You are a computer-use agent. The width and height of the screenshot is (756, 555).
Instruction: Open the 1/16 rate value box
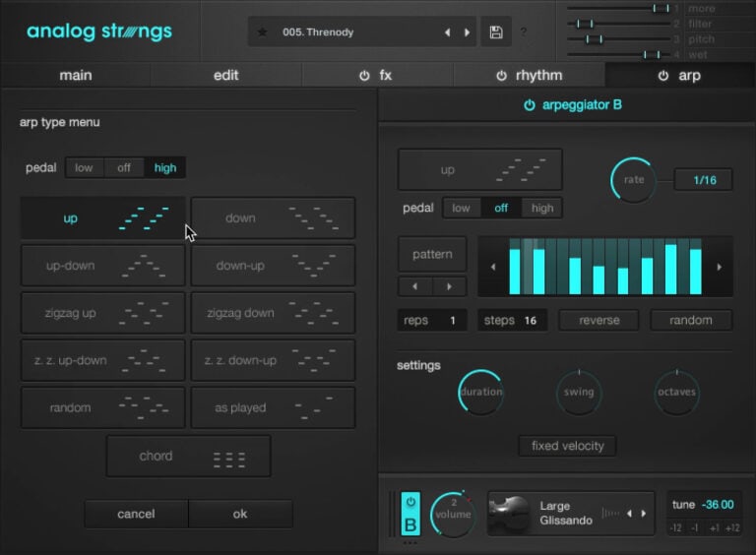pos(704,180)
